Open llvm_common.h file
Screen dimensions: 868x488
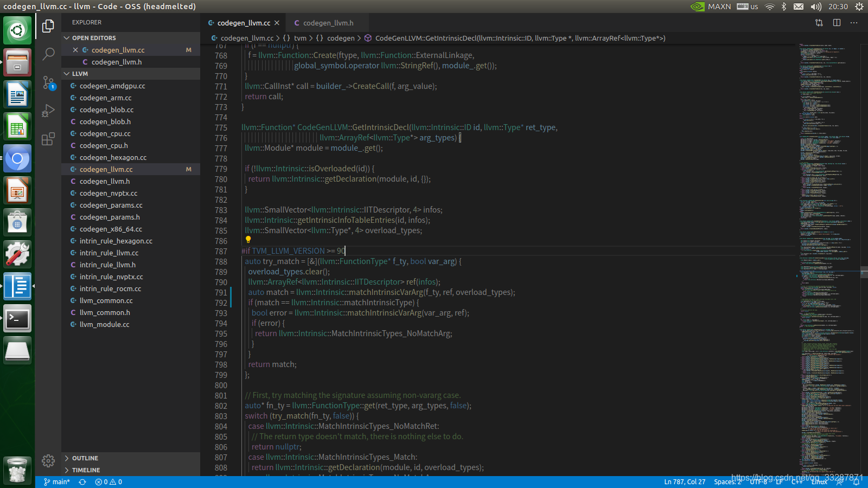pos(131,312)
